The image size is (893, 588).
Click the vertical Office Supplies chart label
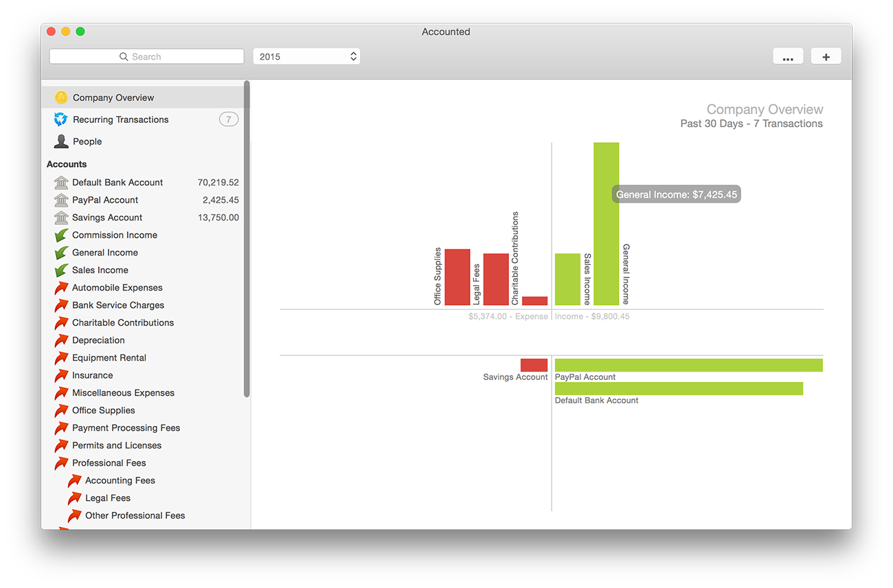pyautogui.click(x=438, y=277)
